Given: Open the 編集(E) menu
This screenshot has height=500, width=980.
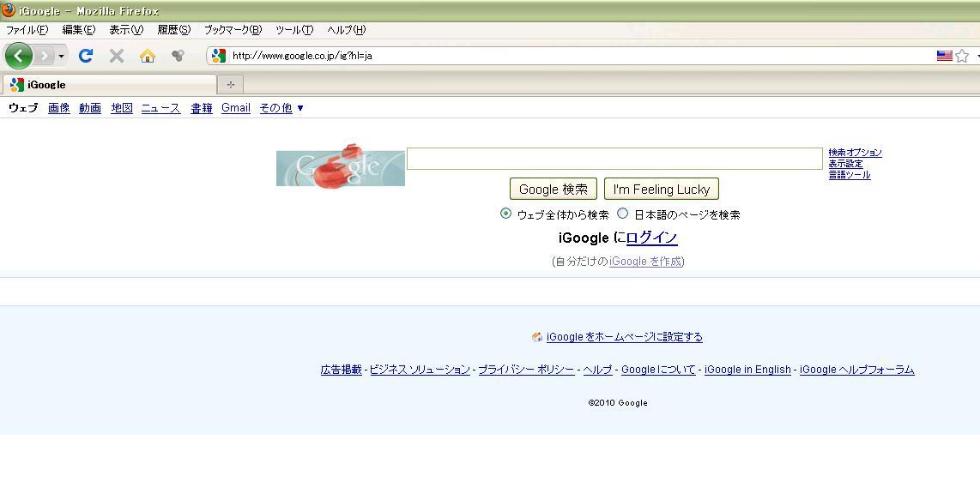Looking at the screenshot, I should pos(79,29).
